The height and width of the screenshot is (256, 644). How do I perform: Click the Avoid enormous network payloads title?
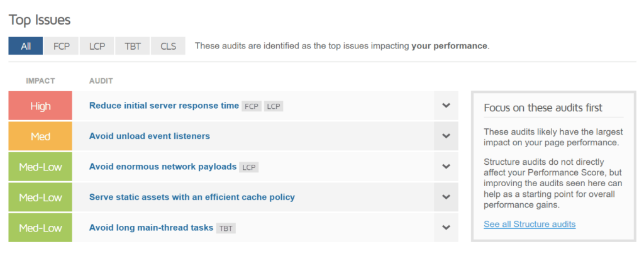pyautogui.click(x=162, y=167)
